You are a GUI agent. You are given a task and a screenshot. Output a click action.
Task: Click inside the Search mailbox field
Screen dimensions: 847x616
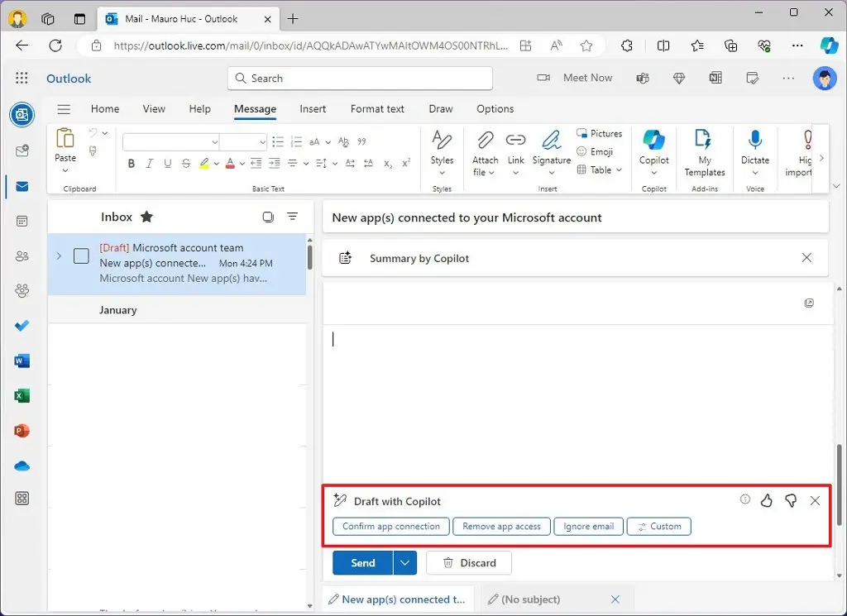coord(359,77)
